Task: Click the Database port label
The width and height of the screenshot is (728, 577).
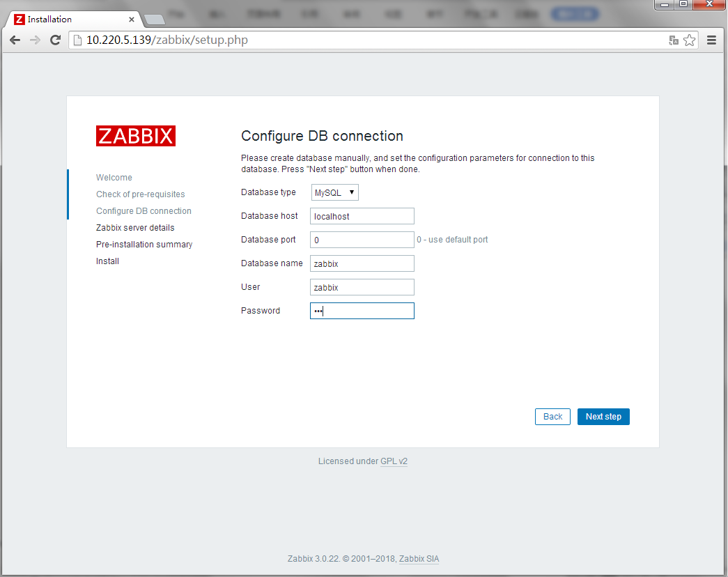Action: coord(268,240)
